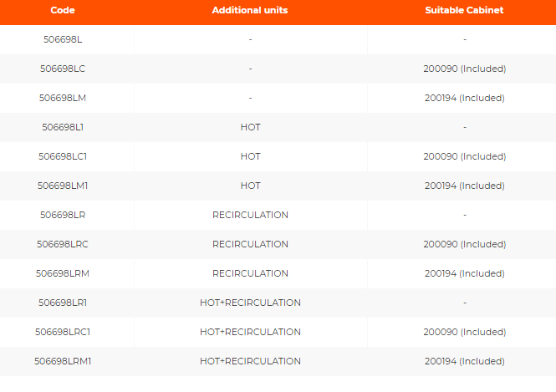The height and width of the screenshot is (392, 556).
Task: Click the 506698LRC1 code cell
Action: point(62,332)
